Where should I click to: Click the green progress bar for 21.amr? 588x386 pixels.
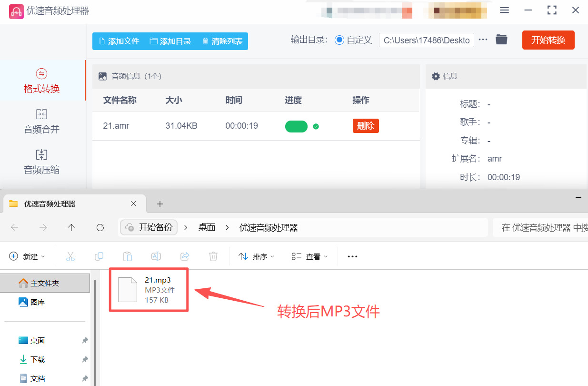click(x=296, y=126)
